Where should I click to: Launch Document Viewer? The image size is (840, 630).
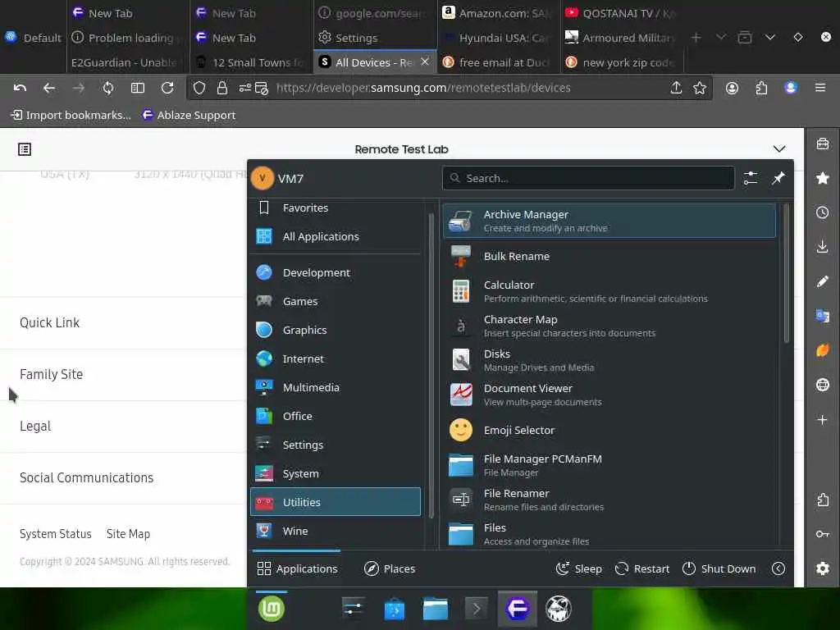pyautogui.click(x=609, y=395)
